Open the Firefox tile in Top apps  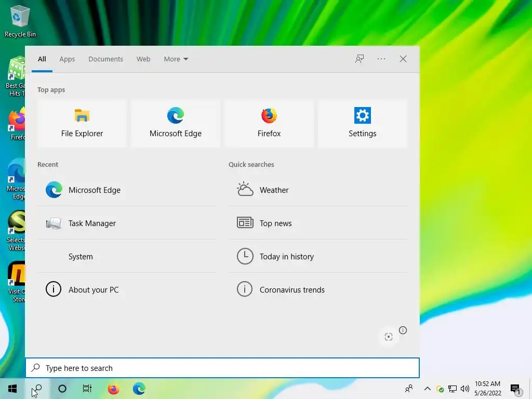[269, 124]
